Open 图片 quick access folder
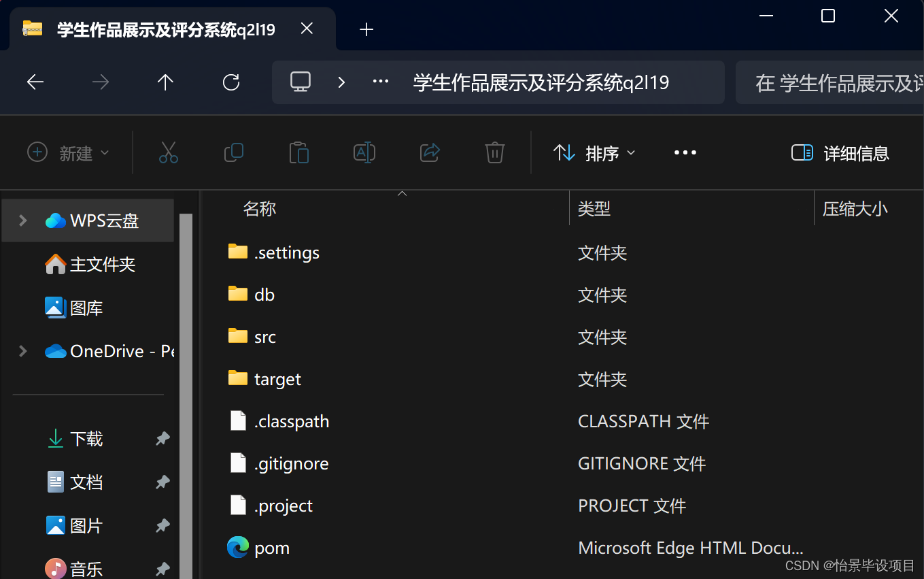The width and height of the screenshot is (924, 579). tap(74, 526)
